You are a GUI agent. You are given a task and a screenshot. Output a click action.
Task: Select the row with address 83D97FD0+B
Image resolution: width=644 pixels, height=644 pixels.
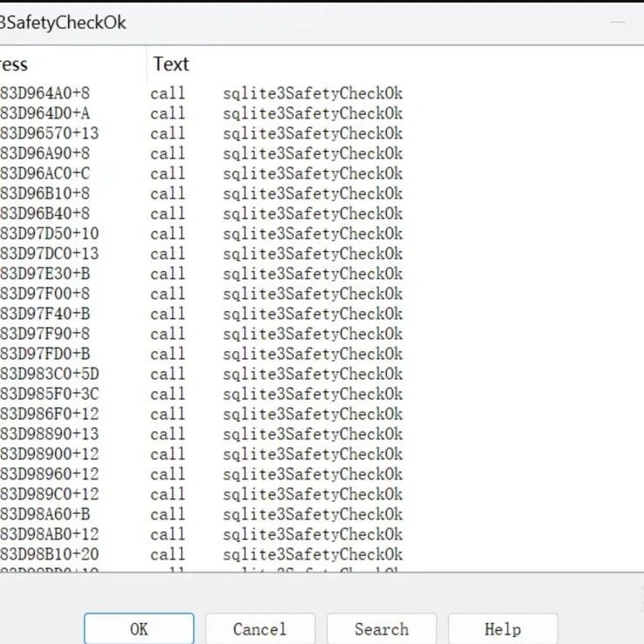(x=322, y=354)
